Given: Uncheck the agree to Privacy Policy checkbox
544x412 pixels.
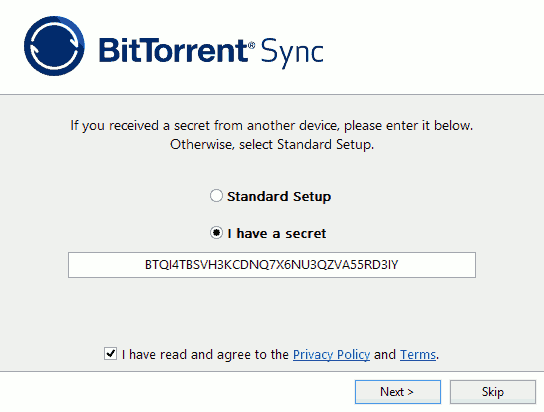Looking at the screenshot, I should [x=110, y=354].
